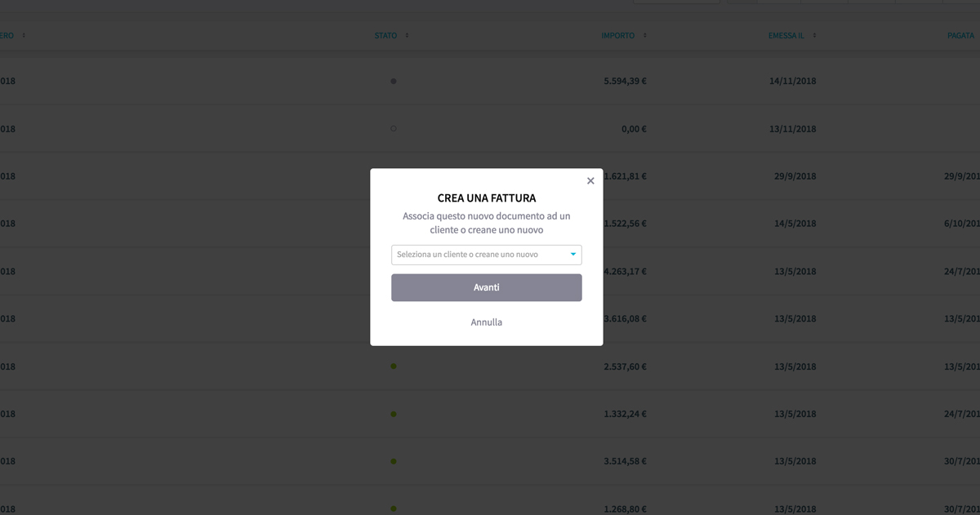The height and width of the screenshot is (515, 980).
Task: Select the invoice amount 3.616,08 €
Action: (x=625, y=319)
